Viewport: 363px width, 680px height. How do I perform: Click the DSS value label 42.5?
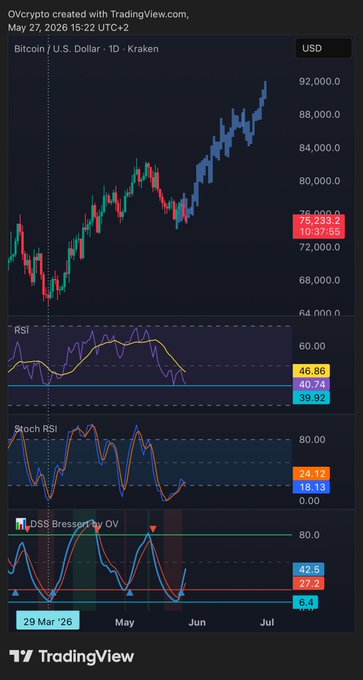(x=309, y=569)
